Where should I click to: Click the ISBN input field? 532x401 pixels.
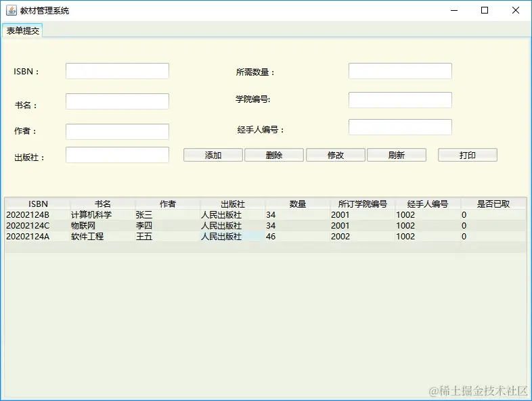click(117, 71)
